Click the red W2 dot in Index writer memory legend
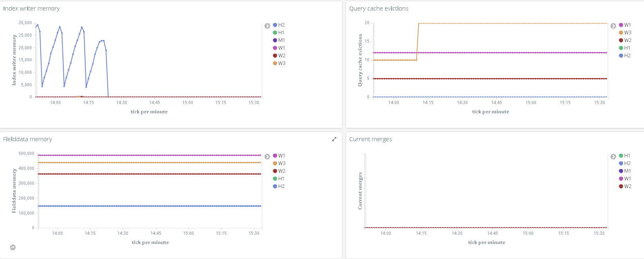Image resolution: width=644 pixels, height=259 pixels. (x=275, y=56)
